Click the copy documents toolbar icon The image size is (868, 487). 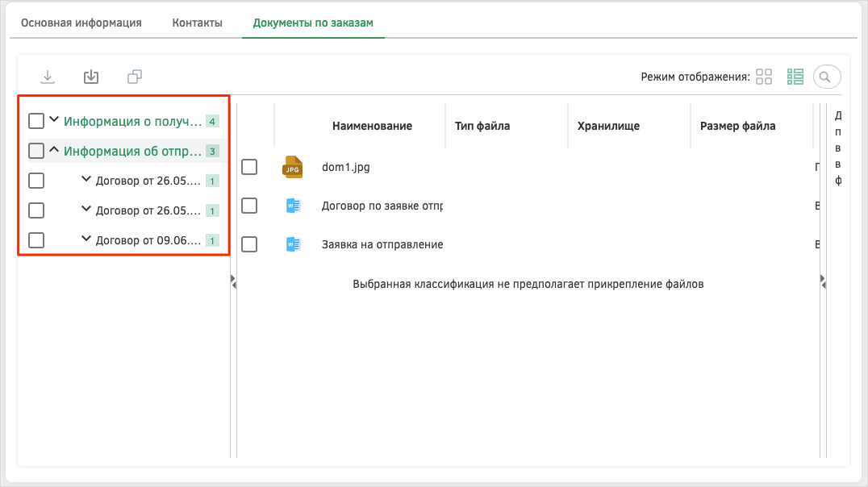coord(135,77)
